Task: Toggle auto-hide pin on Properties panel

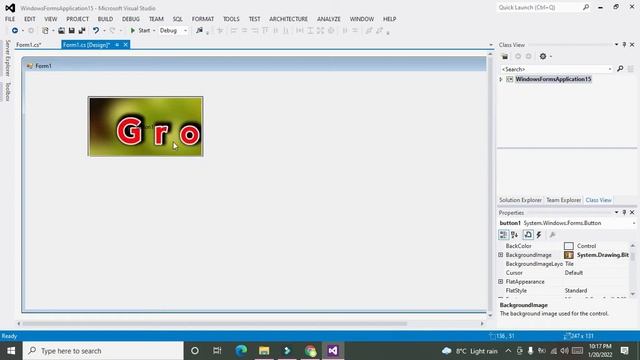Action: [624, 212]
